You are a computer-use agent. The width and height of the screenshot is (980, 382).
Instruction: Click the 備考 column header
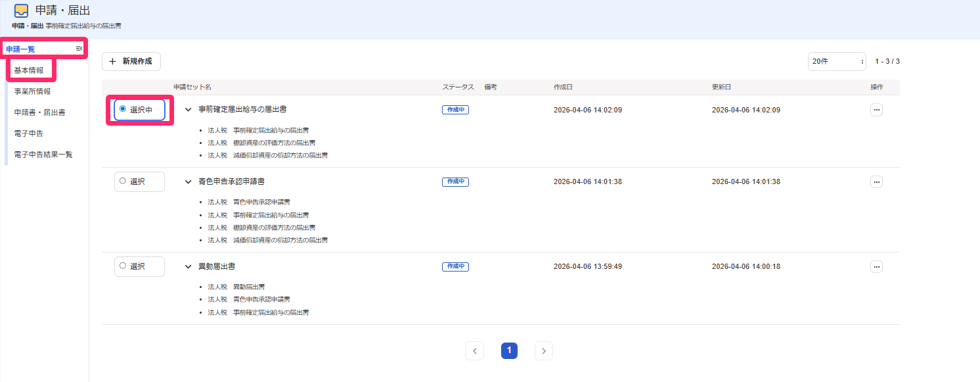click(491, 87)
